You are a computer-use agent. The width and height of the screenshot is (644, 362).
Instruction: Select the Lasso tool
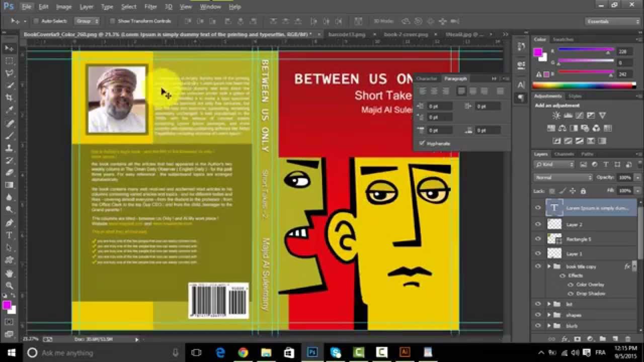(9, 73)
